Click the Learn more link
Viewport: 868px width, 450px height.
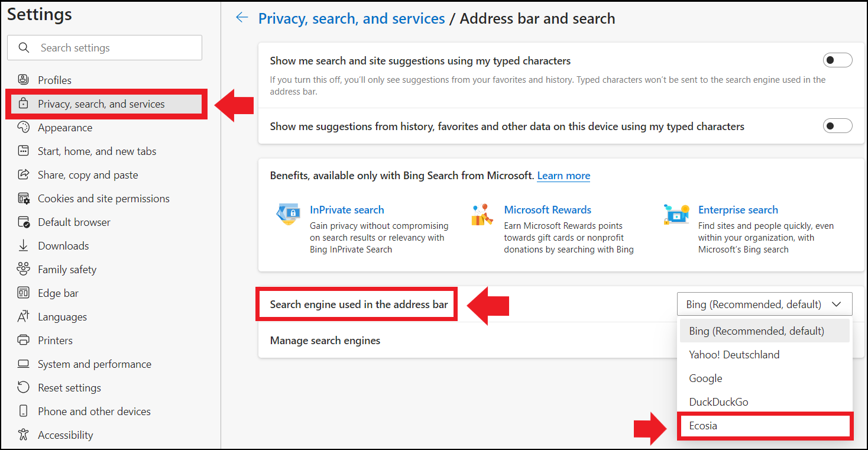pyautogui.click(x=563, y=176)
